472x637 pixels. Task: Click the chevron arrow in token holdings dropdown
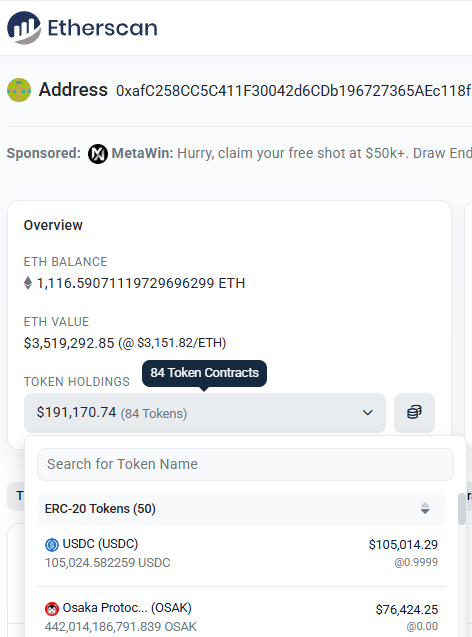[x=368, y=413]
